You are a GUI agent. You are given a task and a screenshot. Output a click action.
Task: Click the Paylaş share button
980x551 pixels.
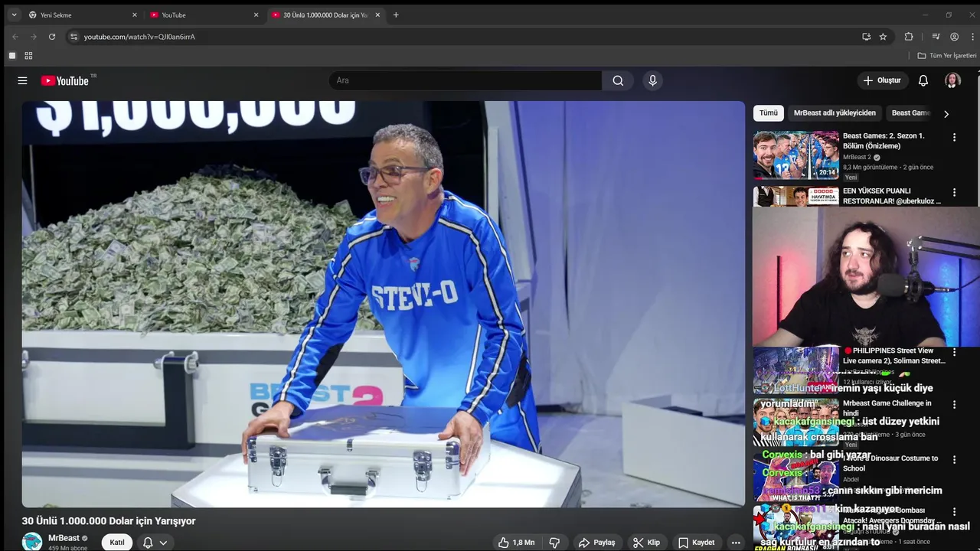tap(597, 543)
